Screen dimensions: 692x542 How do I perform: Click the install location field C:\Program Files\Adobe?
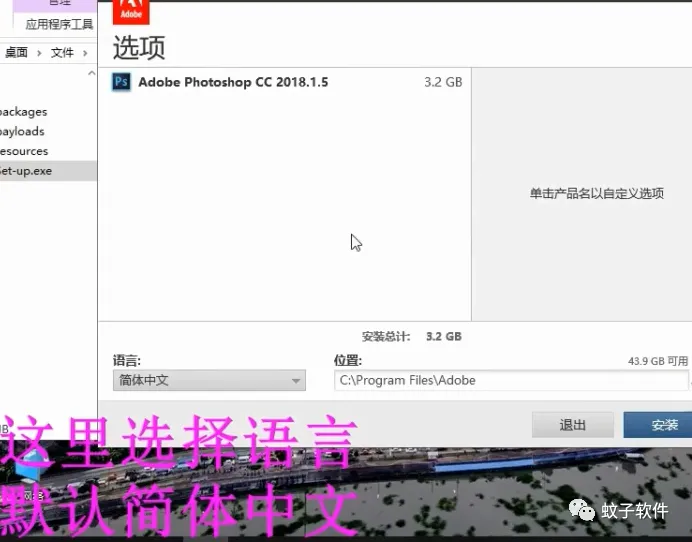[511, 380]
